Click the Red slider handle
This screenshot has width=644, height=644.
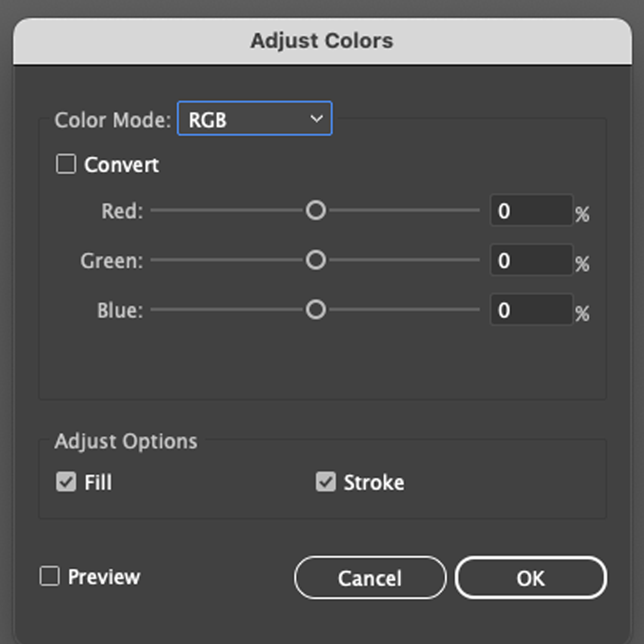click(x=315, y=210)
